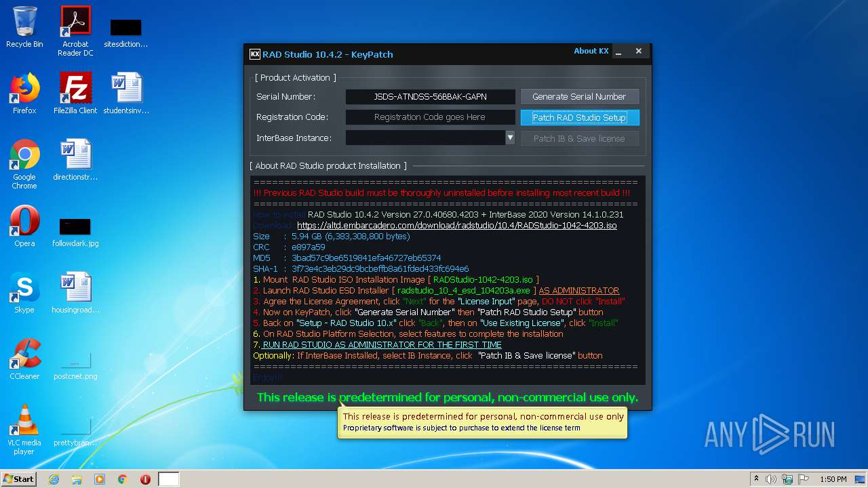This screenshot has width=868, height=488.
Task: Launch Firefox from desktop
Action: click(x=24, y=94)
